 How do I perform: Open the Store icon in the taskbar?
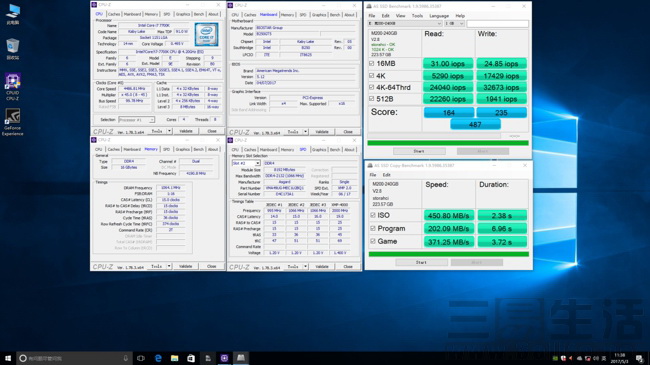pyautogui.click(x=191, y=358)
